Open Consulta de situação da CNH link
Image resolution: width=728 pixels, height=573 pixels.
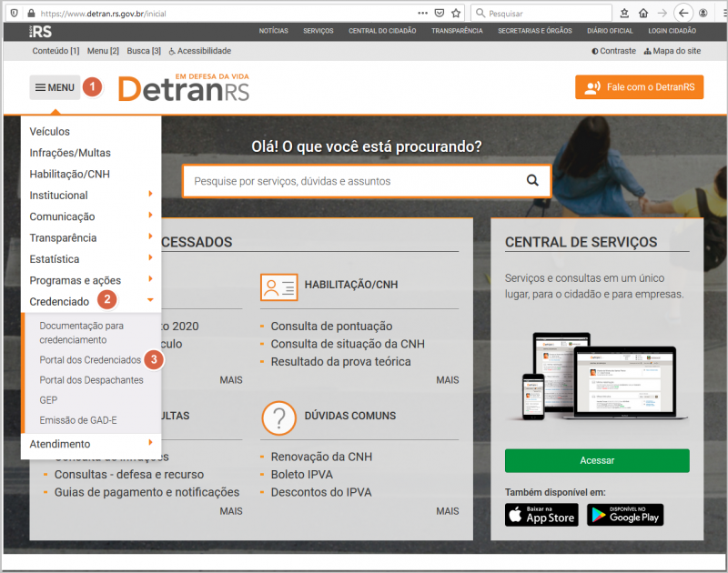348,344
